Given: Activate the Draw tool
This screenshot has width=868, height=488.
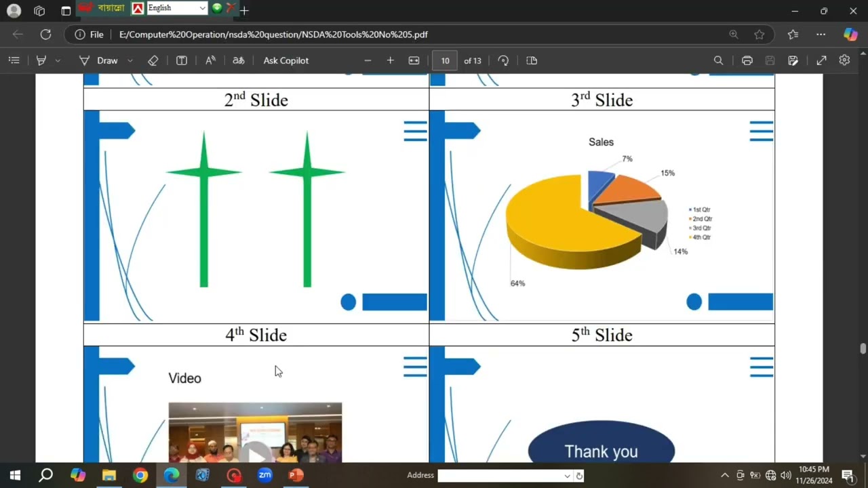Looking at the screenshot, I should (99, 60).
